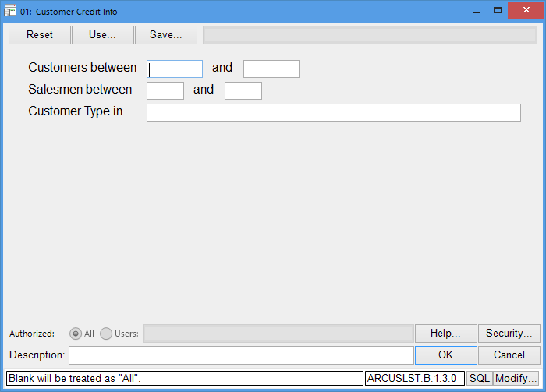This screenshot has height=392, width=546.
Task: Click the SQL button in status bar
Action: (x=479, y=378)
